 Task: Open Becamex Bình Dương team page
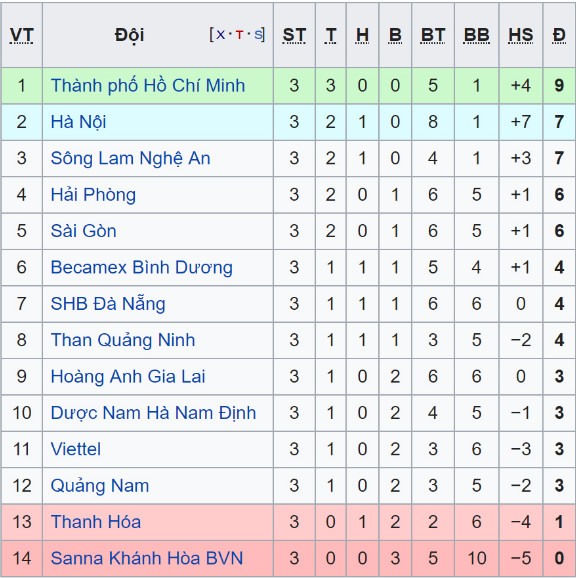[x=142, y=268]
